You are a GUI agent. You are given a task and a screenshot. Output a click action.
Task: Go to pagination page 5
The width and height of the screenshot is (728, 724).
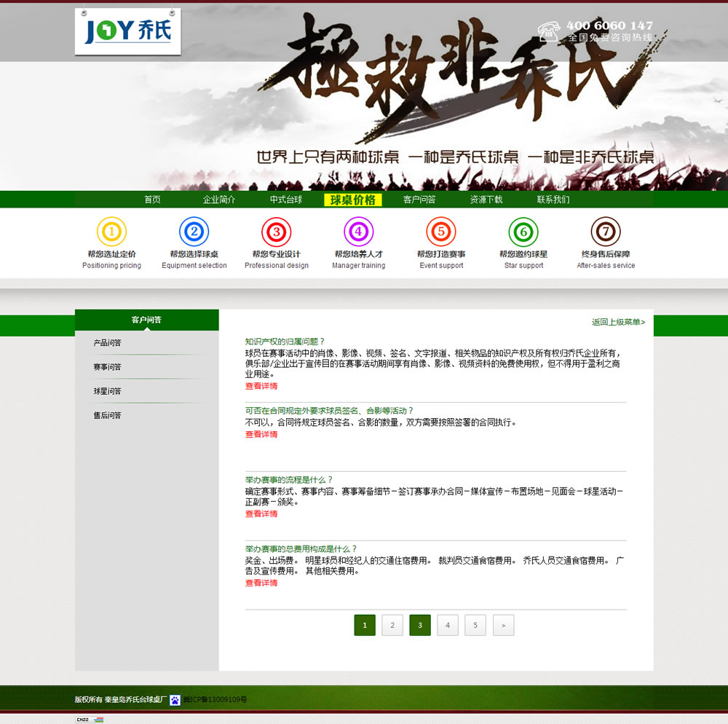[x=475, y=625]
